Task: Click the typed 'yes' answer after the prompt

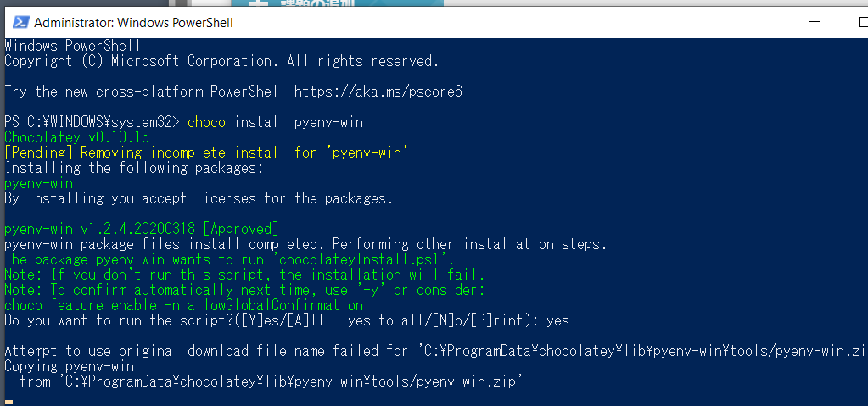Action: pos(557,321)
